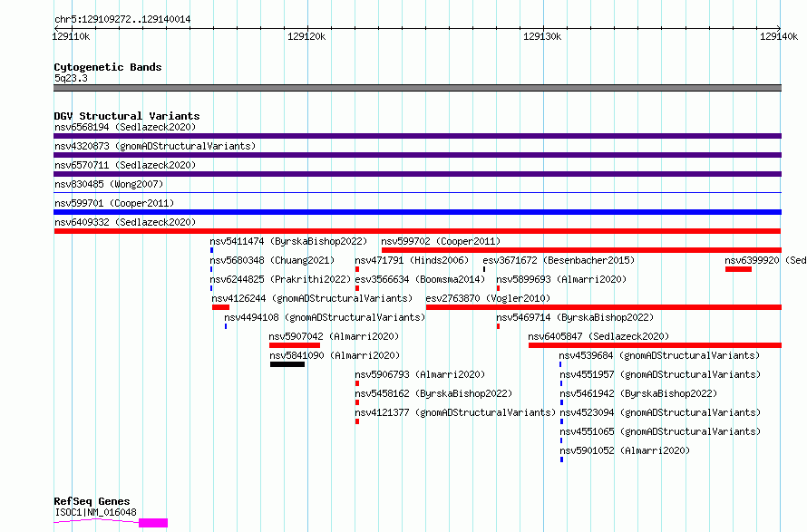Click the red bar of nsv599702
807x532 pixels.
[x=581, y=250]
